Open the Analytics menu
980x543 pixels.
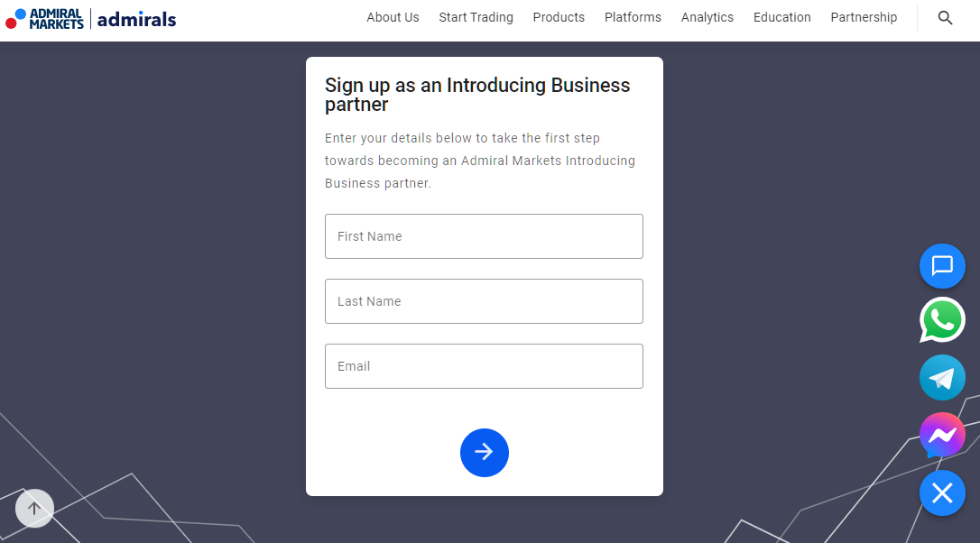click(x=707, y=17)
